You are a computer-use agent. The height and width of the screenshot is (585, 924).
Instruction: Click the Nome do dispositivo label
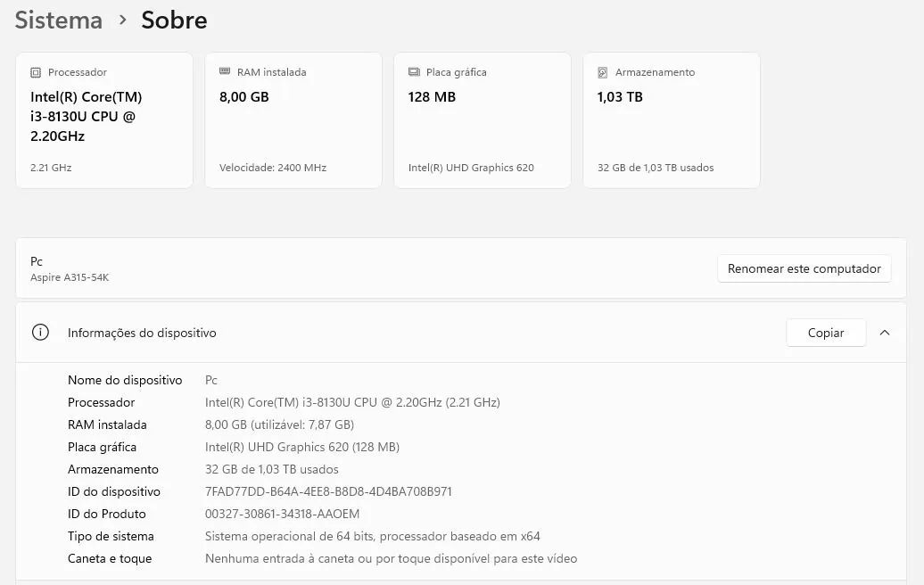pyautogui.click(x=125, y=380)
